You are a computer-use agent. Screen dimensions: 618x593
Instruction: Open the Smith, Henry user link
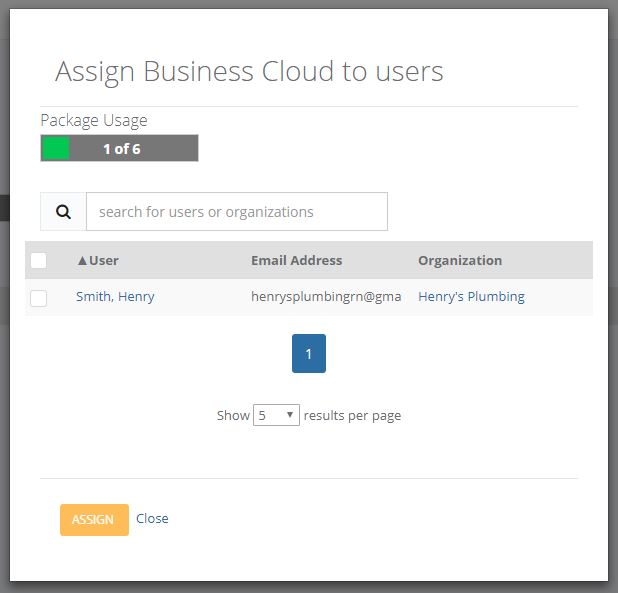coord(115,297)
